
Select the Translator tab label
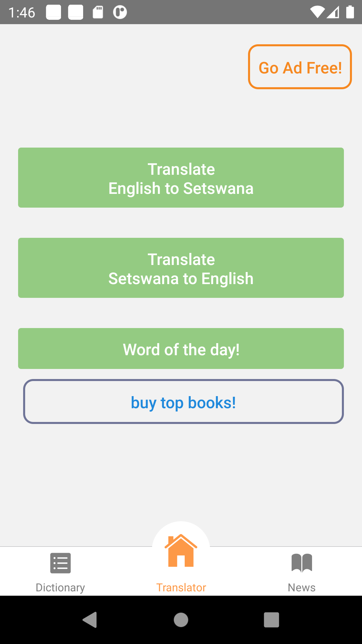(x=181, y=587)
